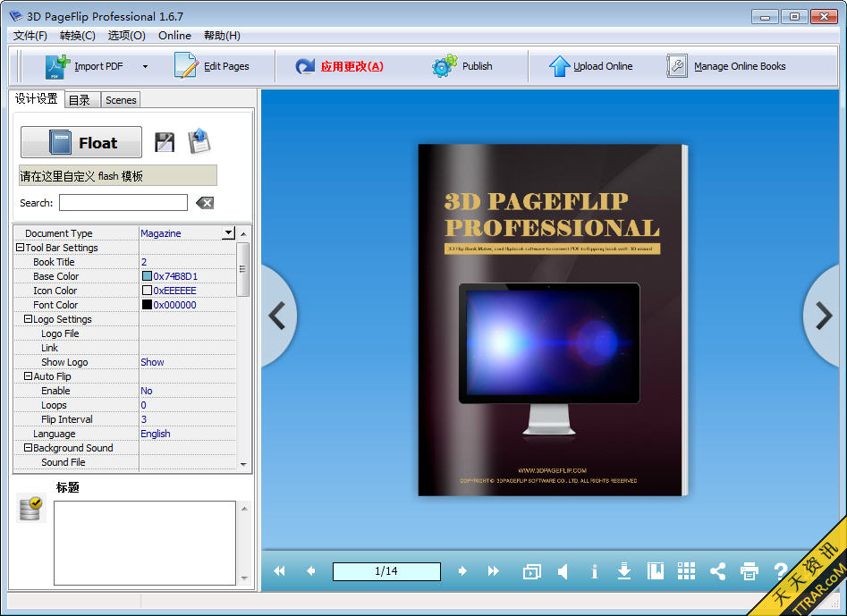
Task: Jump to the last page
Action: (x=494, y=571)
